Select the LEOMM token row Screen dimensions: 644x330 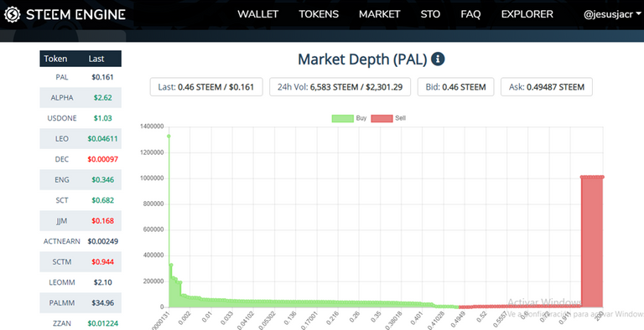tap(80, 282)
